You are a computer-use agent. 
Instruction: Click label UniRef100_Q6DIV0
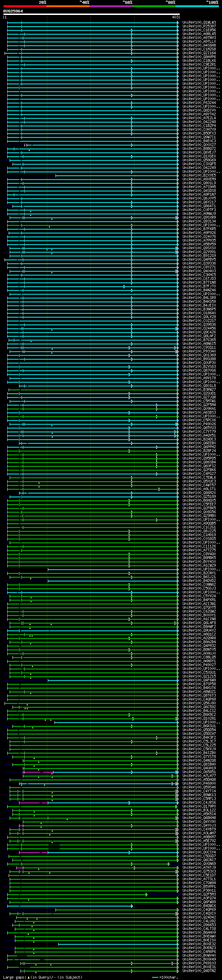tap(199, 110)
